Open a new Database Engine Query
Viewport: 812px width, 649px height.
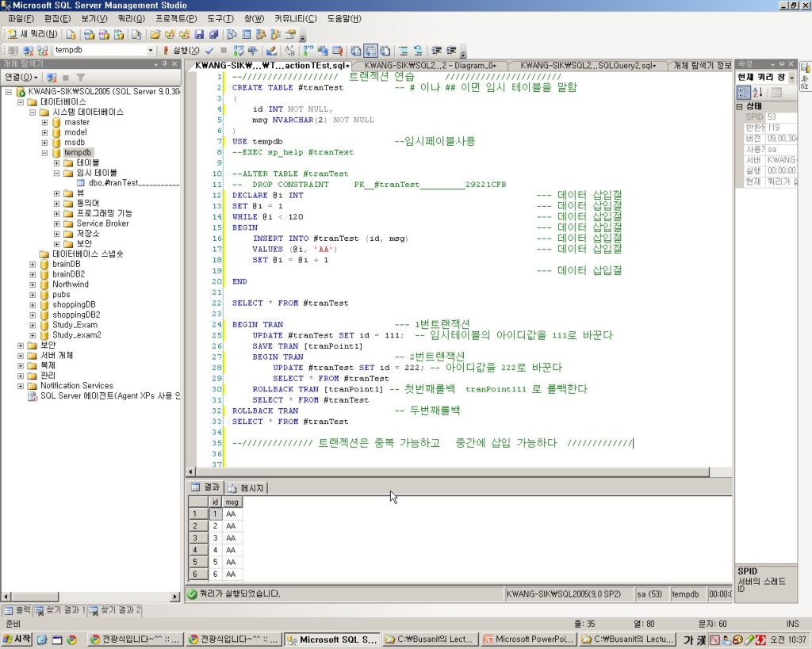(71, 35)
